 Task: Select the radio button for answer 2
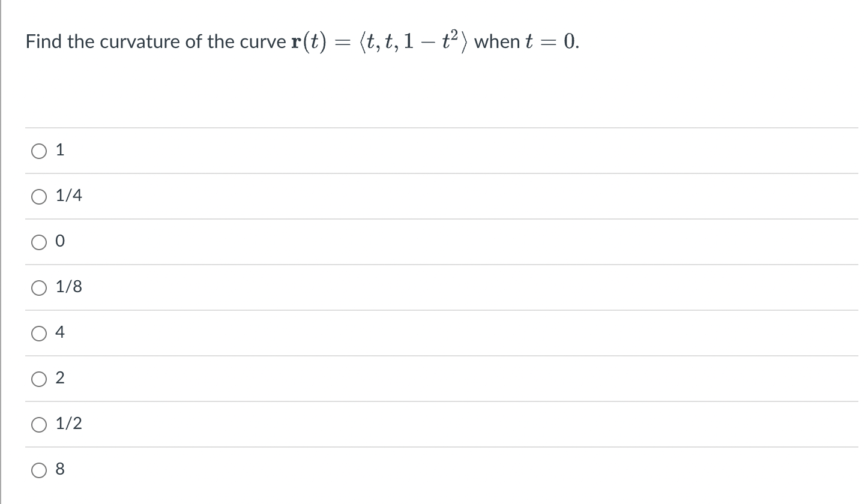[39, 379]
